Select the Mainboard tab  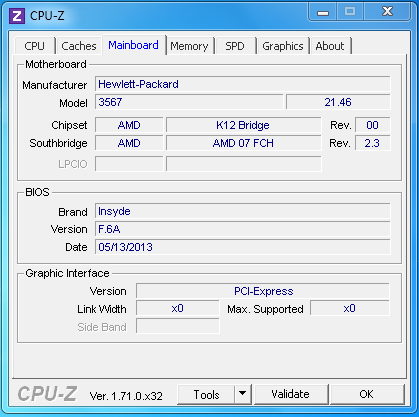click(133, 45)
